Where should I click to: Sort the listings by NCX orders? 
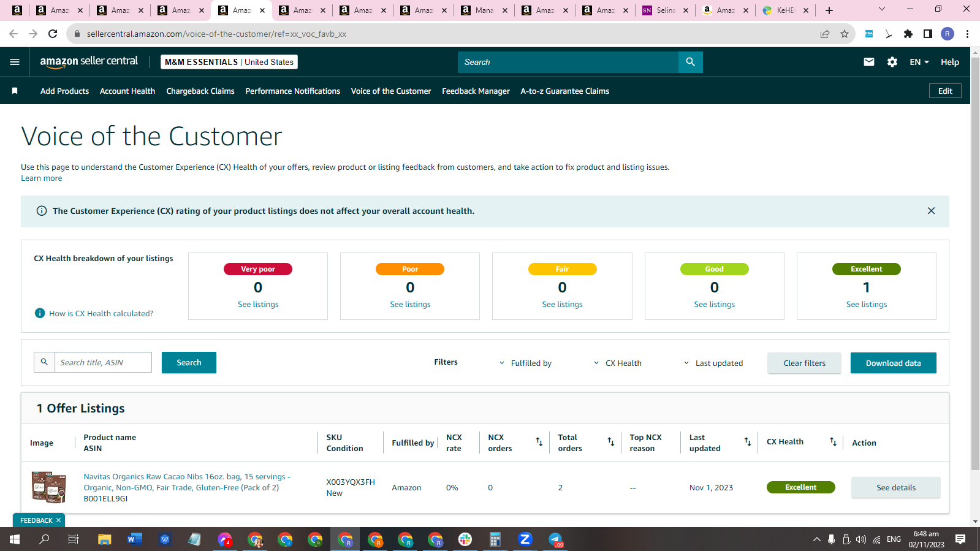coord(539,442)
